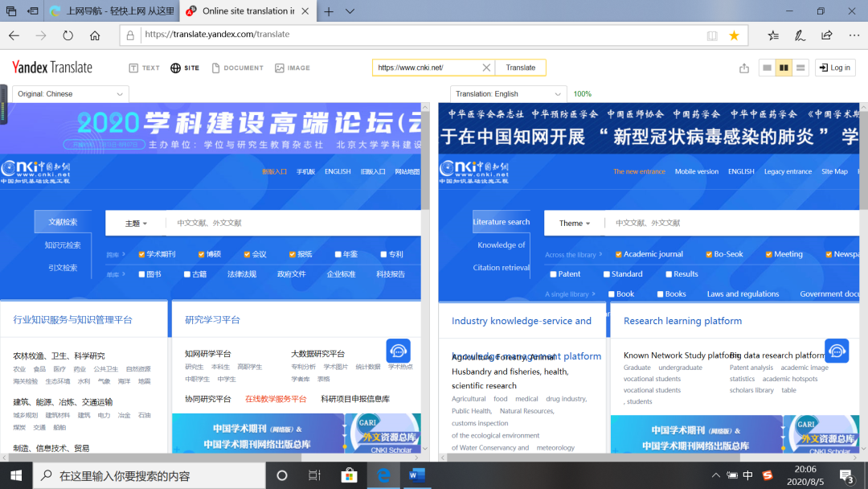Screen dimensions: 868x489
Task: Uncheck the Academic journal checkbox
Action: (x=618, y=254)
